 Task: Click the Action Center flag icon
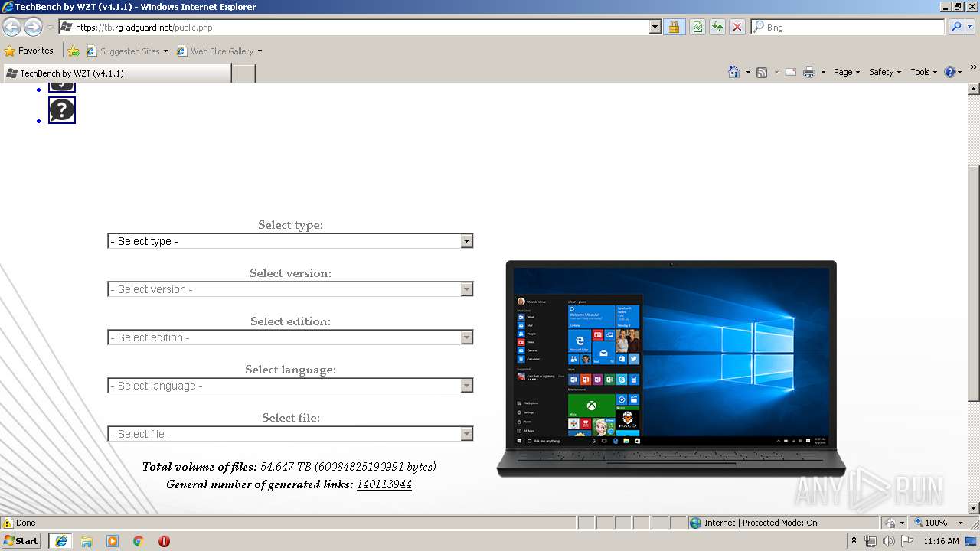(906, 541)
